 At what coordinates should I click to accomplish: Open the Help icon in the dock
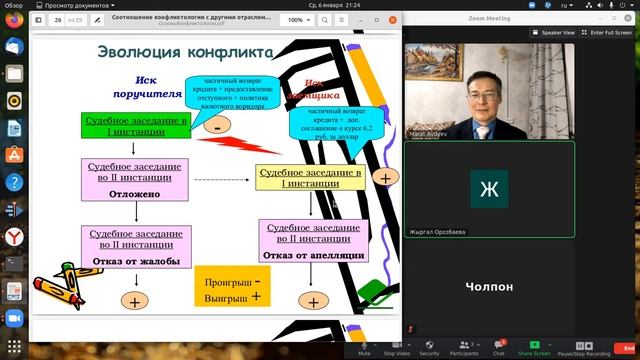(x=14, y=182)
